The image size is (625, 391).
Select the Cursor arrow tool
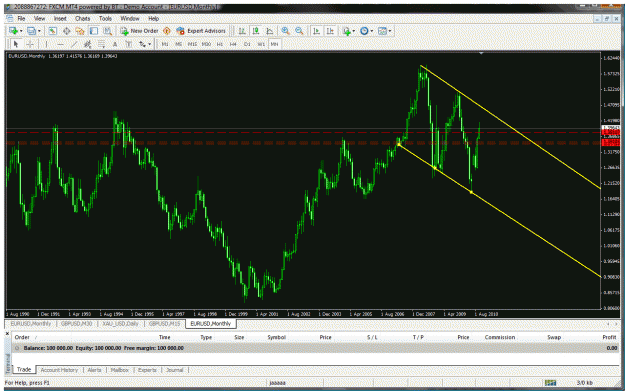(16, 44)
